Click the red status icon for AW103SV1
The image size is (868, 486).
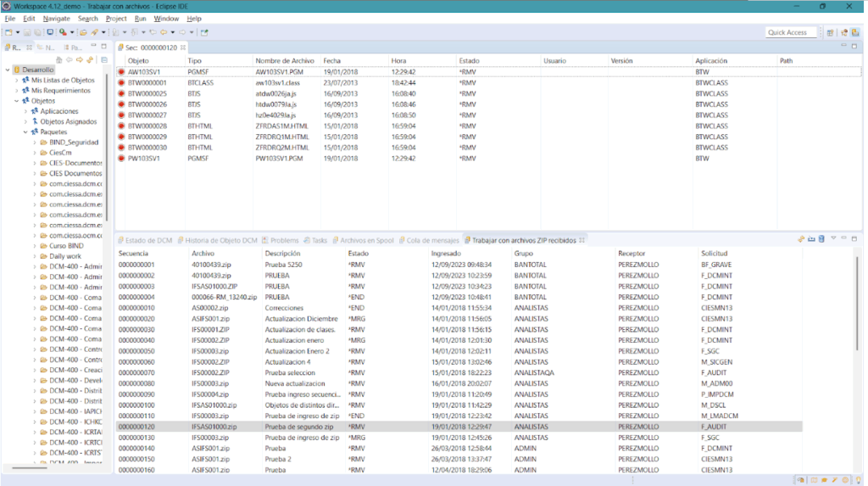click(121, 73)
